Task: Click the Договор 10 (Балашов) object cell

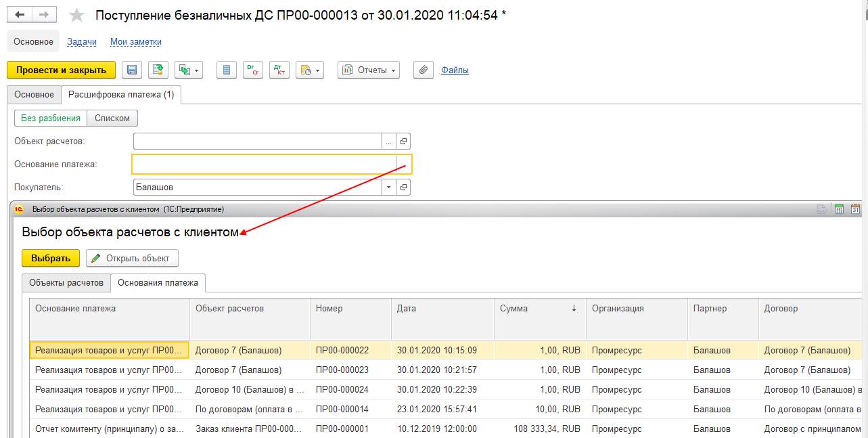Action: pyautogui.click(x=250, y=389)
